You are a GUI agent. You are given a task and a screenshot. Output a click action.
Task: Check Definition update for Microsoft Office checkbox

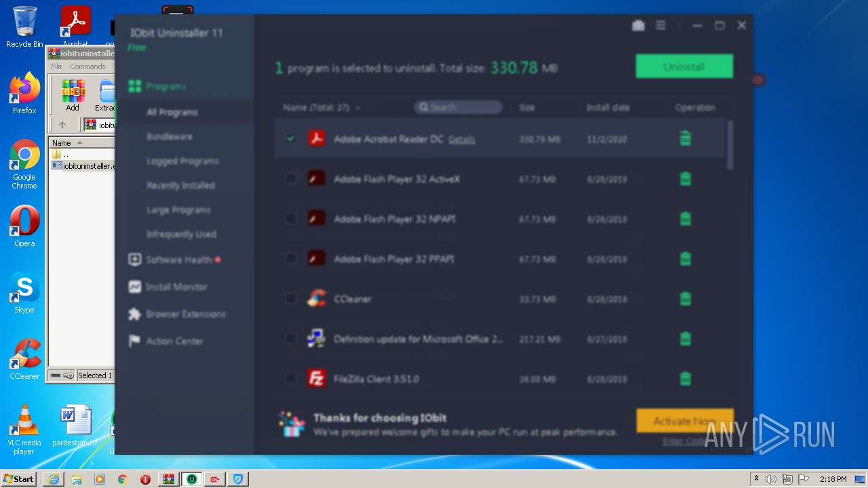click(x=291, y=339)
